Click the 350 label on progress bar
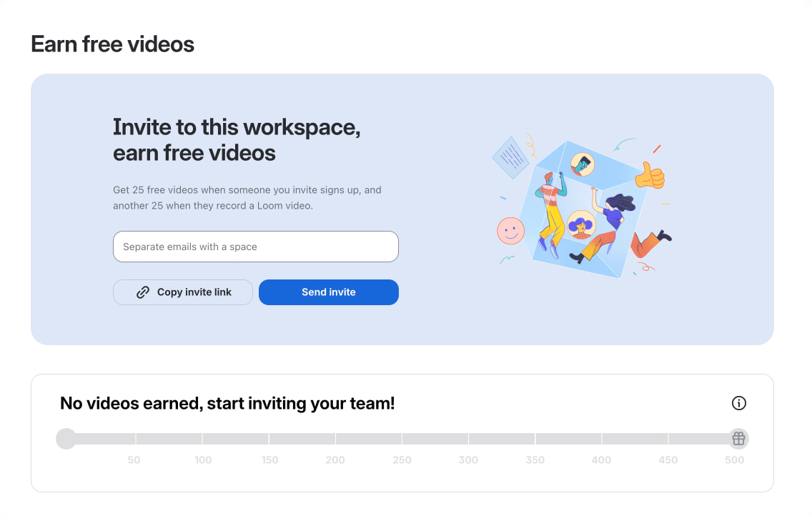Viewport: 812px width, 516px height. [x=535, y=460]
